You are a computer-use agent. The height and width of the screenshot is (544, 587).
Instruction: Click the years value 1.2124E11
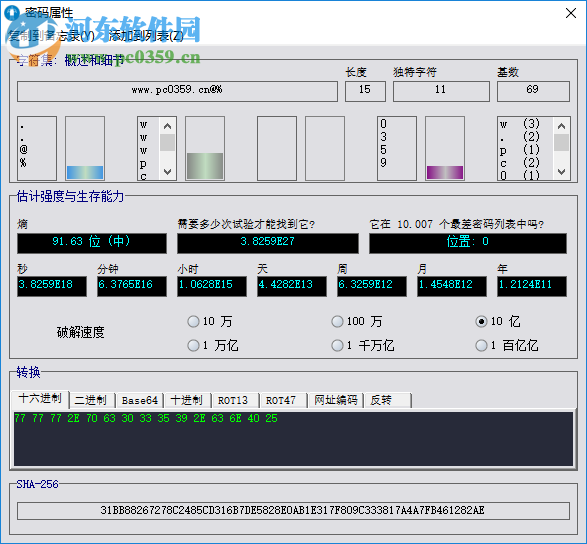[x=532, y=286]
